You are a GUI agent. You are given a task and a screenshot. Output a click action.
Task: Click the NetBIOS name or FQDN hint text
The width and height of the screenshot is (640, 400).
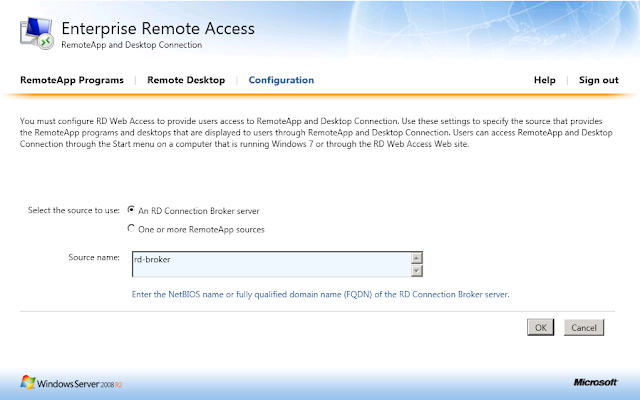coord(320,294)
